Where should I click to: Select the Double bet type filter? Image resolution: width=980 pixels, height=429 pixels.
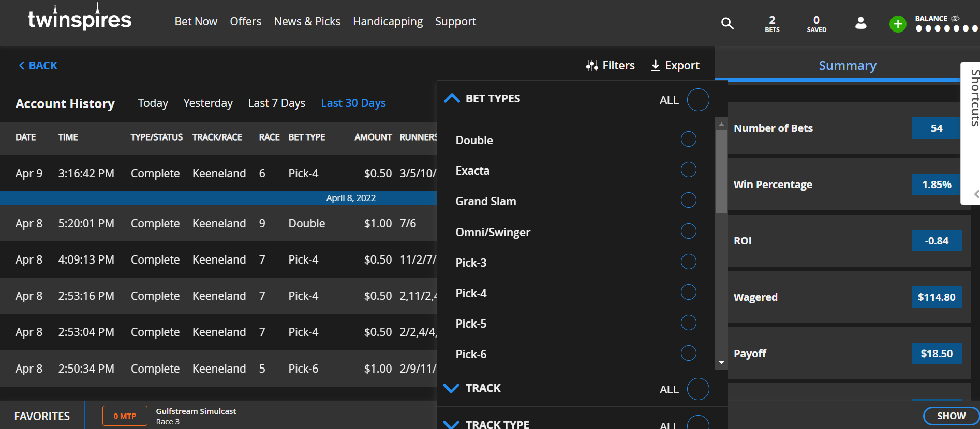pos(688,139)
